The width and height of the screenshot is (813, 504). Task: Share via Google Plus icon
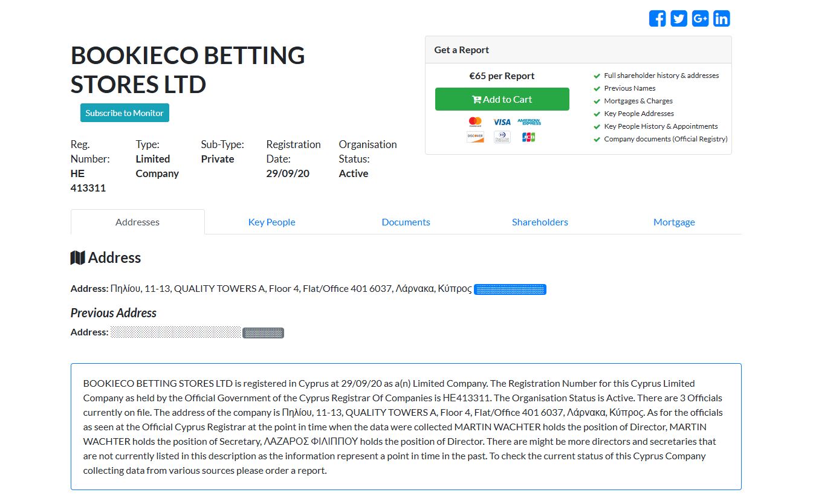tap(700, 19)
